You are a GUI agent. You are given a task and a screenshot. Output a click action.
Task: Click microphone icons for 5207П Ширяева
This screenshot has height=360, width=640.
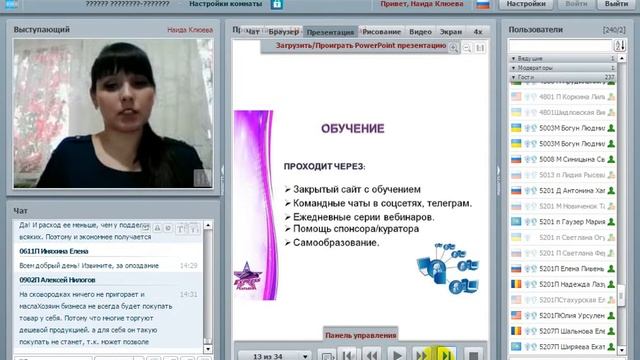coord(531,347)
